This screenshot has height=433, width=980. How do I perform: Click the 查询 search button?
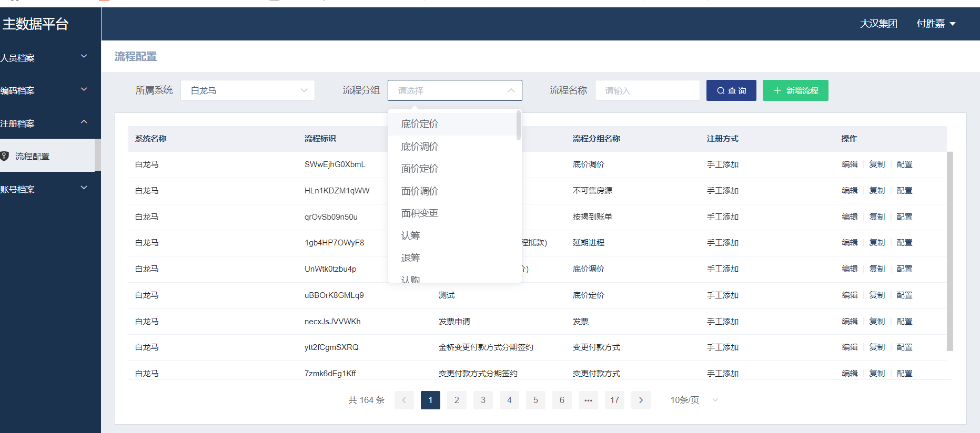point(731,90)
